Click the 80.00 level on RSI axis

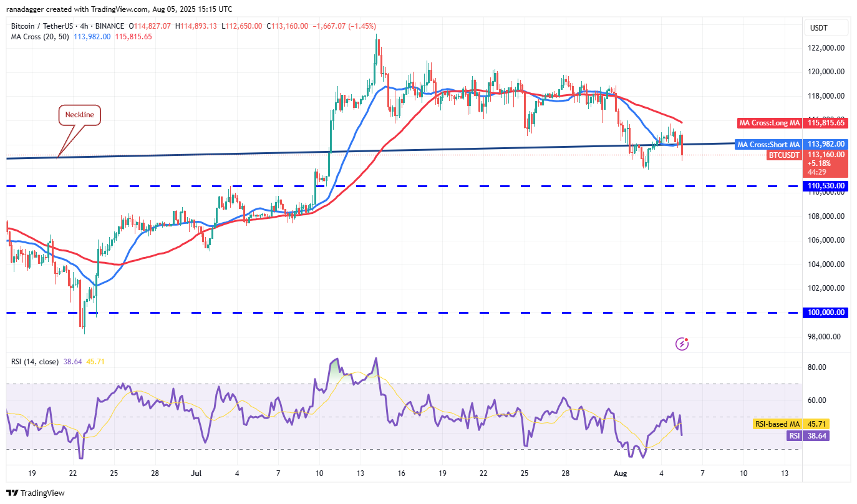point(817,367)
